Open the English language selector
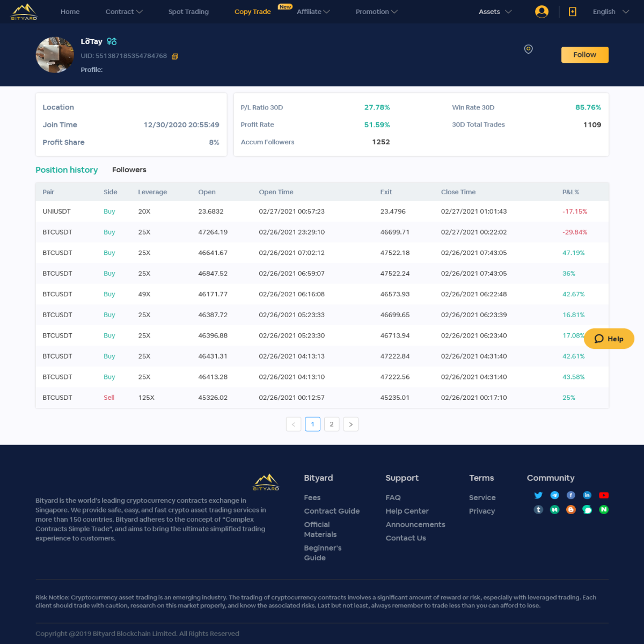The height and width of the screenshot is (644, 644). pos(611,11)
